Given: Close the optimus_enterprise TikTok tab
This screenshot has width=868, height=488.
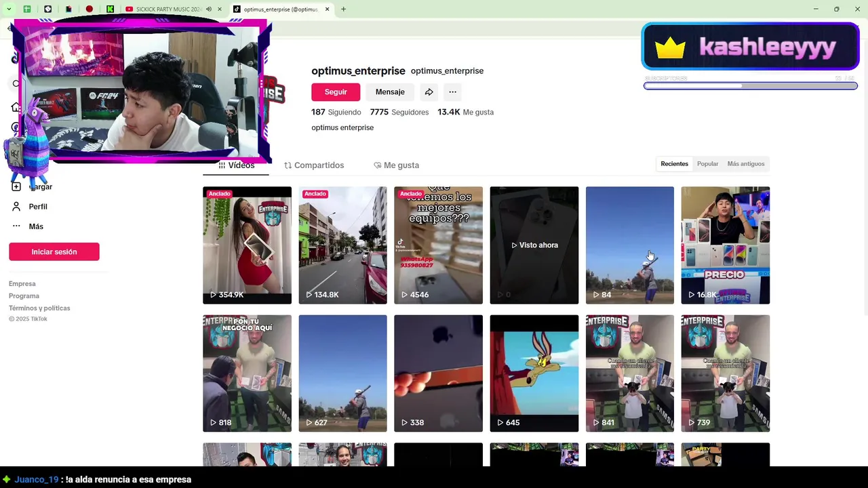Looking at the screenshot, I should pyautogui.click(x=328, y=9).
